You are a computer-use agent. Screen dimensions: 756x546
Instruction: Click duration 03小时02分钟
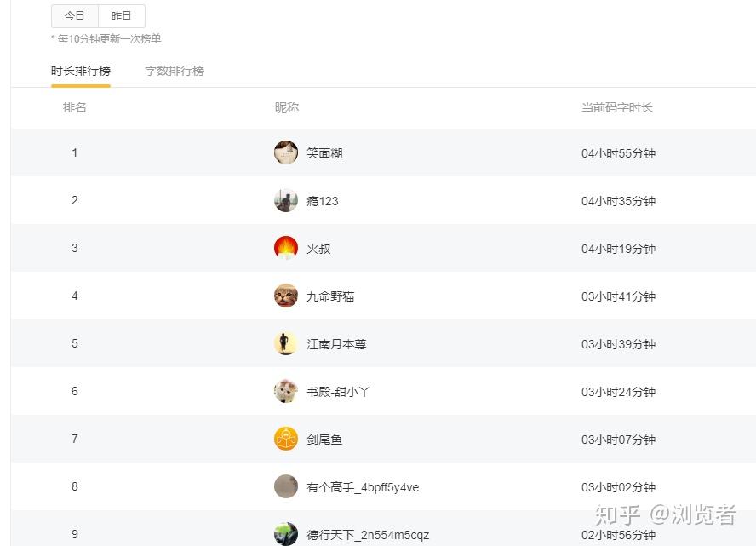[619, 487]
